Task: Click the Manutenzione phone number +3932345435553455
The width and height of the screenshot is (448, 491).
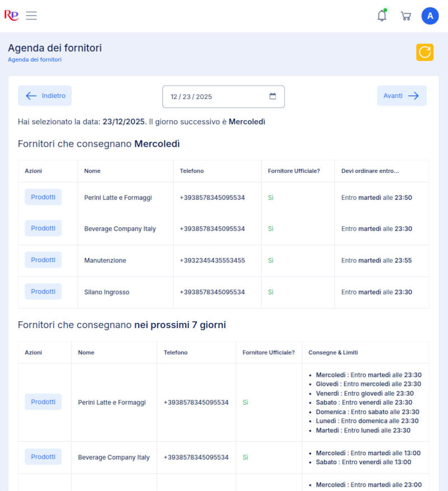Action: tap(212, 260)
